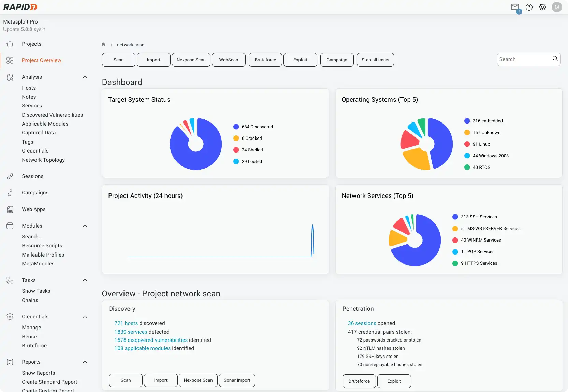
Task: Collapse the Modules section chevron
Action: click(x=85, y=226)
